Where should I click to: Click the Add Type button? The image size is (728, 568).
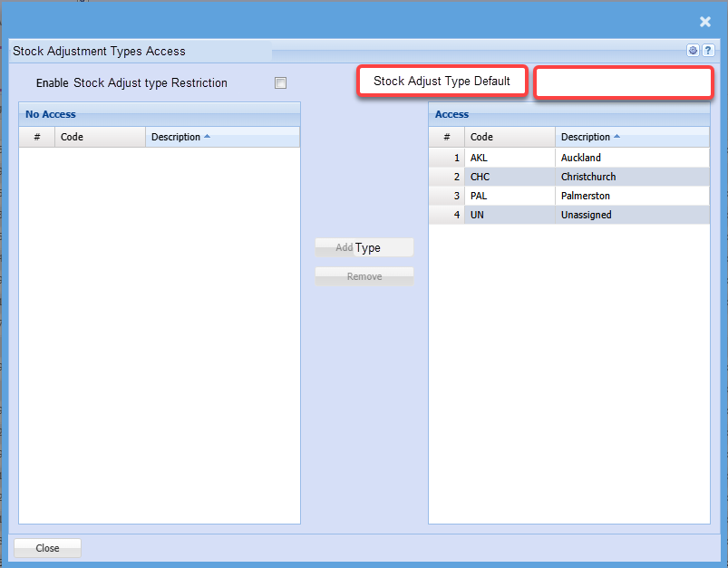pos(364,247)
